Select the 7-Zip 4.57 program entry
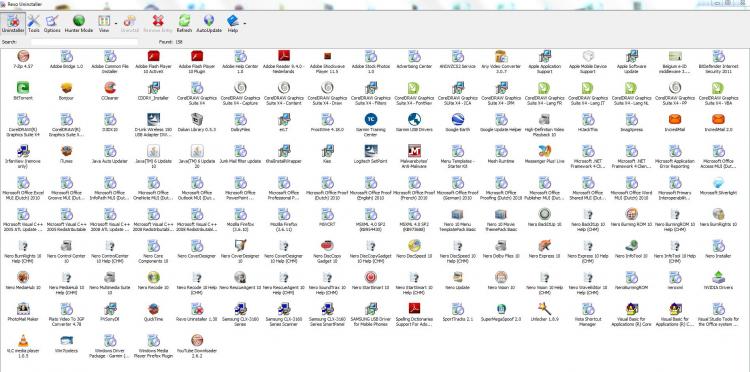The image size is (750, 372). (23, 59)
